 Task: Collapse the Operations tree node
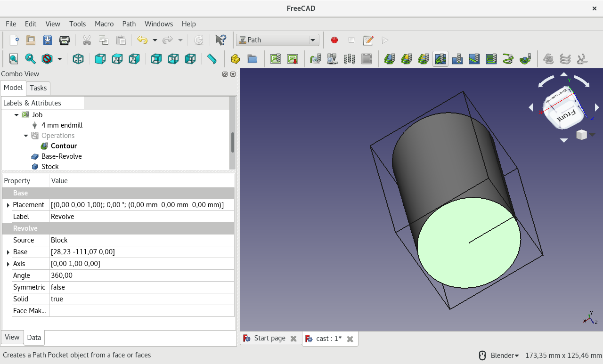(x=26, y=136)
